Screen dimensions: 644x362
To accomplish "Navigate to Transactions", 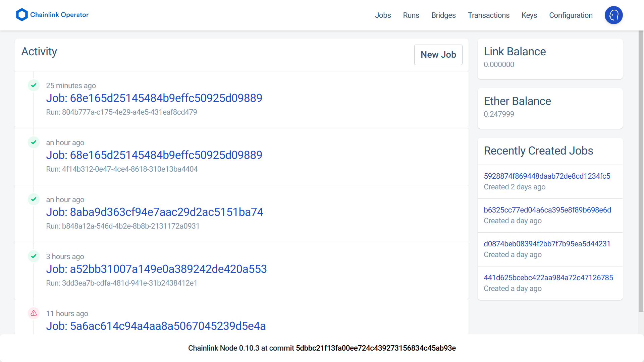I will pyautogui.click(x=488, y=15).
